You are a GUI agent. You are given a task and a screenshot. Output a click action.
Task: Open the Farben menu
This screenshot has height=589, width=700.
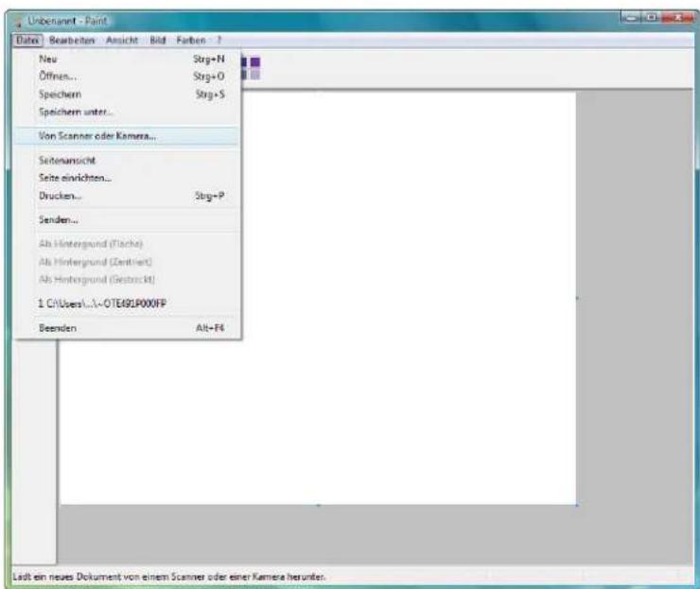[191, 40]
